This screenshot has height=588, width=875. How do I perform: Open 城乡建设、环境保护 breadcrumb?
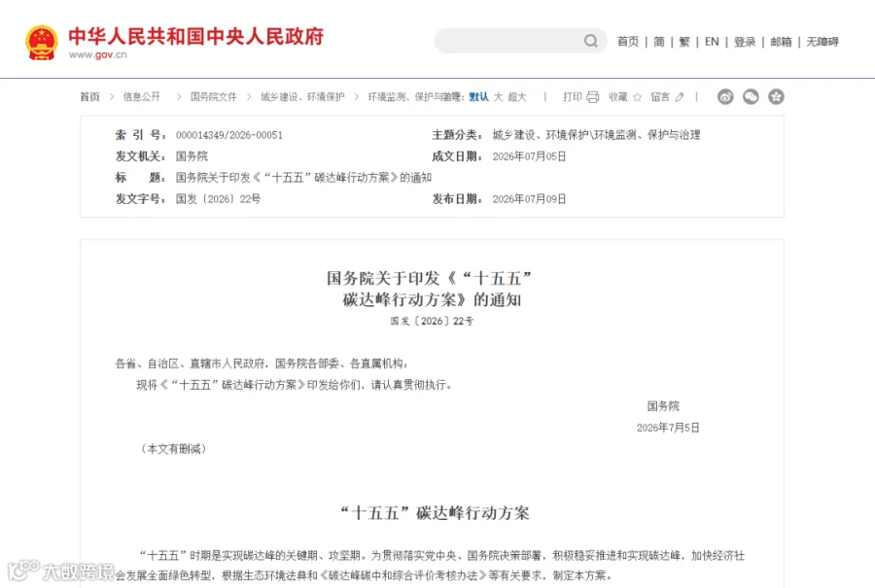[302, 96]
